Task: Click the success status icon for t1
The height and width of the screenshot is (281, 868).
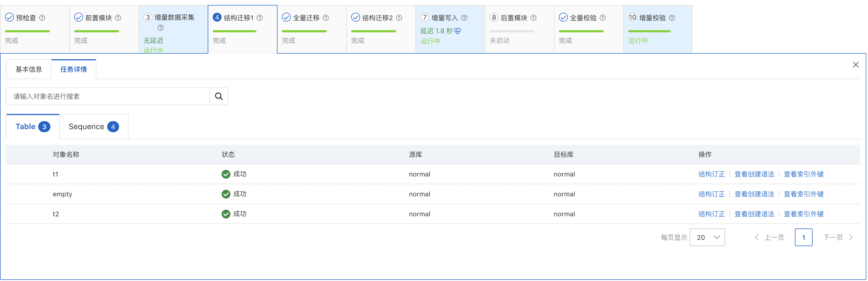Action: [x=226, y=174]
